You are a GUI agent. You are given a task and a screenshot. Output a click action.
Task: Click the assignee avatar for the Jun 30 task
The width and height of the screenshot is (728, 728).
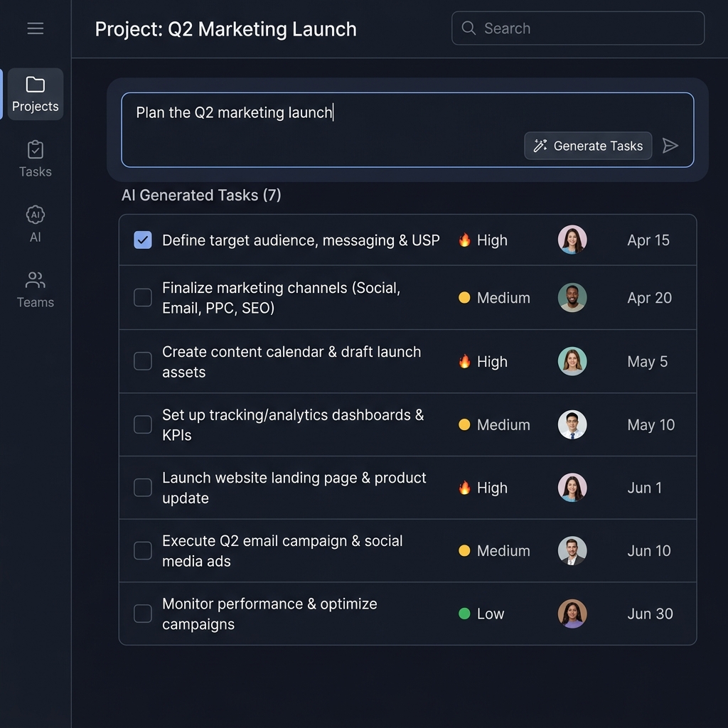572,614
